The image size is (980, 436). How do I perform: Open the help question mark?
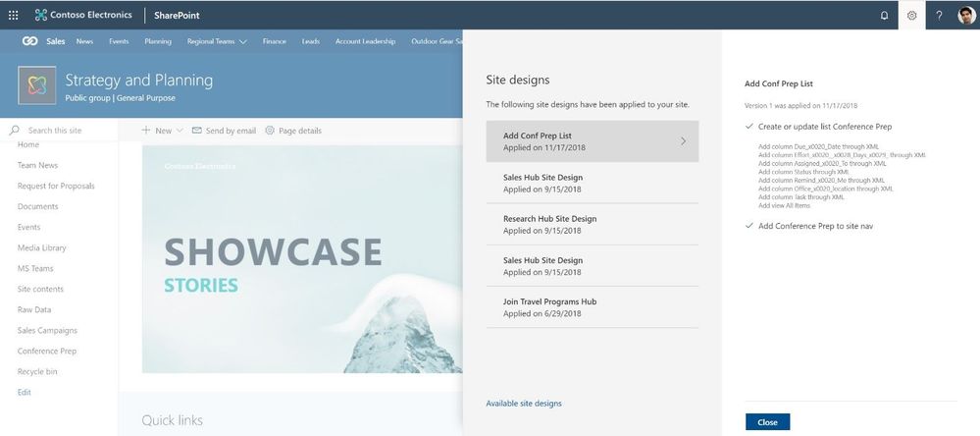pyautogui.click(x=939, y=16)
